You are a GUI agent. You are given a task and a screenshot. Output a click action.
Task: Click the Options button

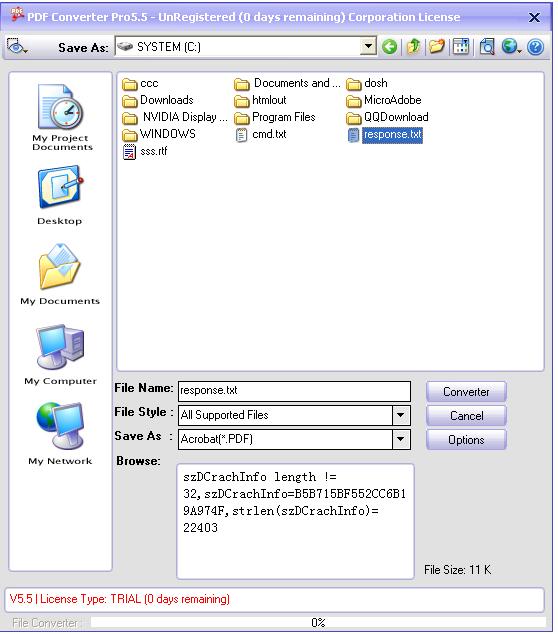tap(466, 440)
